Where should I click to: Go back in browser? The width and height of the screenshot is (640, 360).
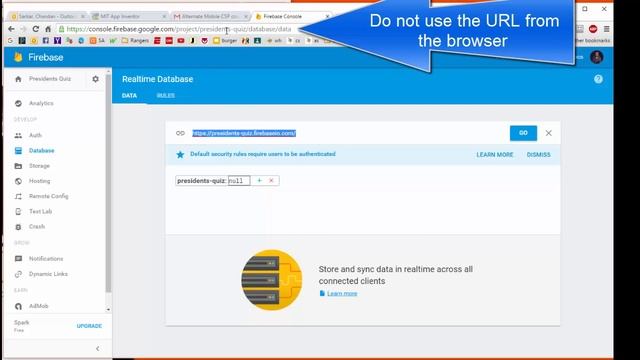11,29
